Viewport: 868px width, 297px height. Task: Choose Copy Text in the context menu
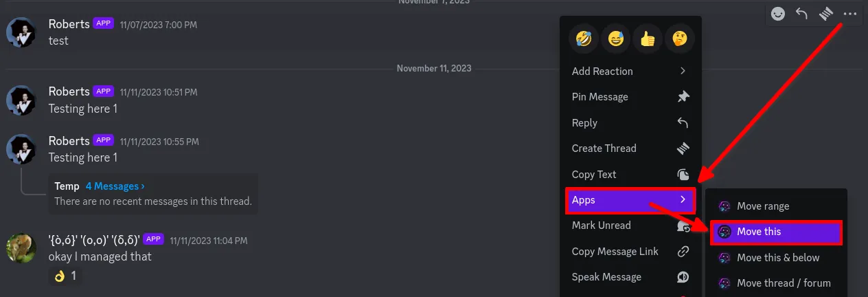point(630,175)
